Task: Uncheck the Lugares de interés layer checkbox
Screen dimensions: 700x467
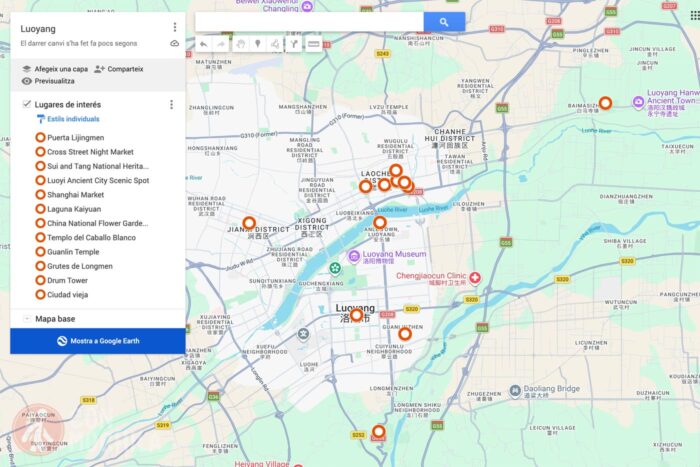Action: point(27,104)
